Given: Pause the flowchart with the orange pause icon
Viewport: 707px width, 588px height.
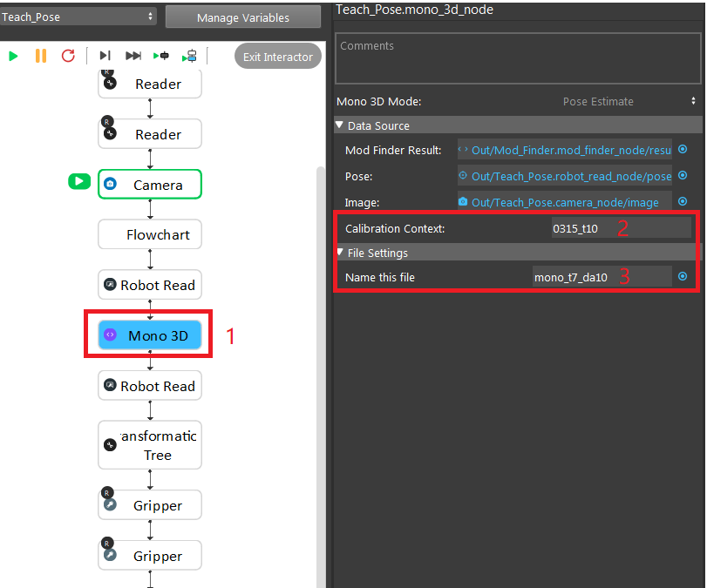Looking at the screenshot, I should (41, 56).
